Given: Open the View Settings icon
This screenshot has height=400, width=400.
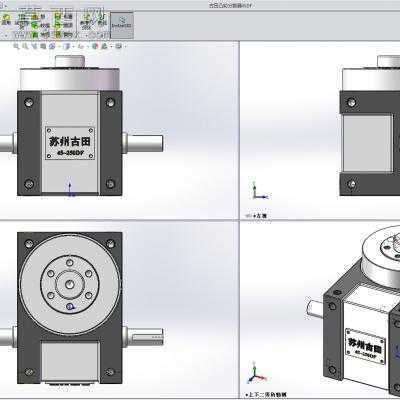Looking at the screenshot, I should (119, 46).
